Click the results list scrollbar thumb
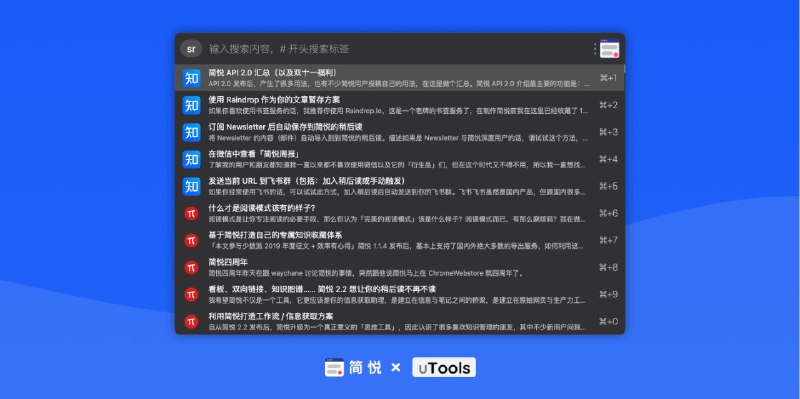The image size is (800, 399). coord(623,68)
